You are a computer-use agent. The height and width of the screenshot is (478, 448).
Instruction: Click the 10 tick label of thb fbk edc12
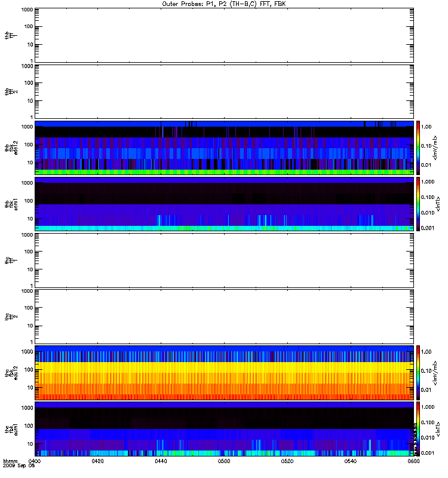point(30,163)
